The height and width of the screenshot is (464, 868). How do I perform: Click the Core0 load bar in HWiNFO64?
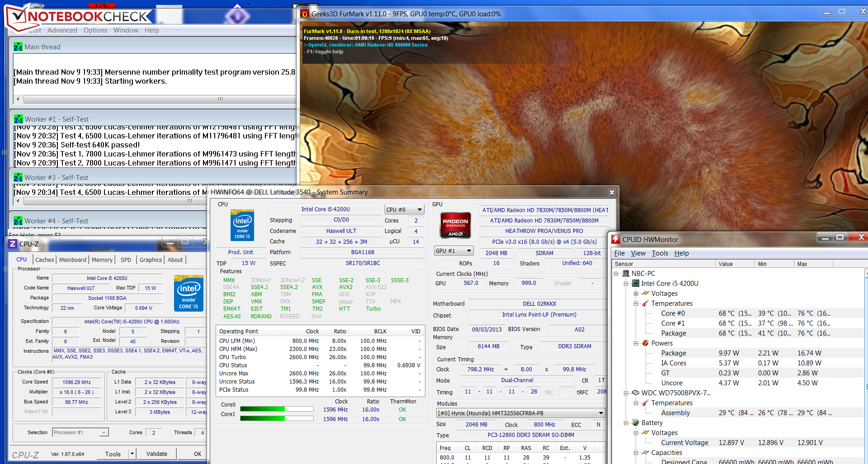pyautogui.click(x=277, y=409)
